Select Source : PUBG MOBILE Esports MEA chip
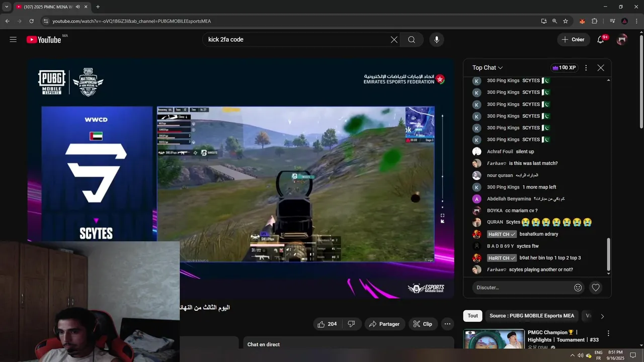Screen dimensions: 644x362 point(532,316)
